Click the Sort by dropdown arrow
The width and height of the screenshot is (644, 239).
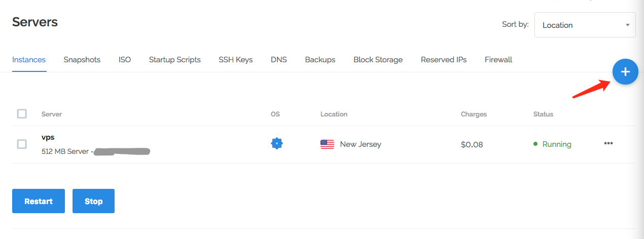(x=627, y=25)
